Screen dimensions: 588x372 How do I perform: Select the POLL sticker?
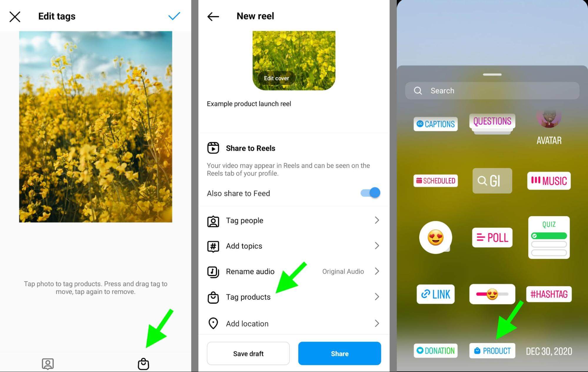click(492, 237)
